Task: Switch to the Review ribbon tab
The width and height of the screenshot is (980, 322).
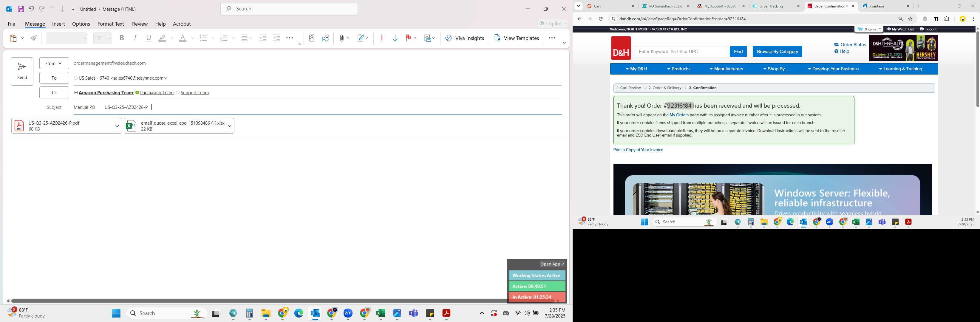Action: [140, 24]
